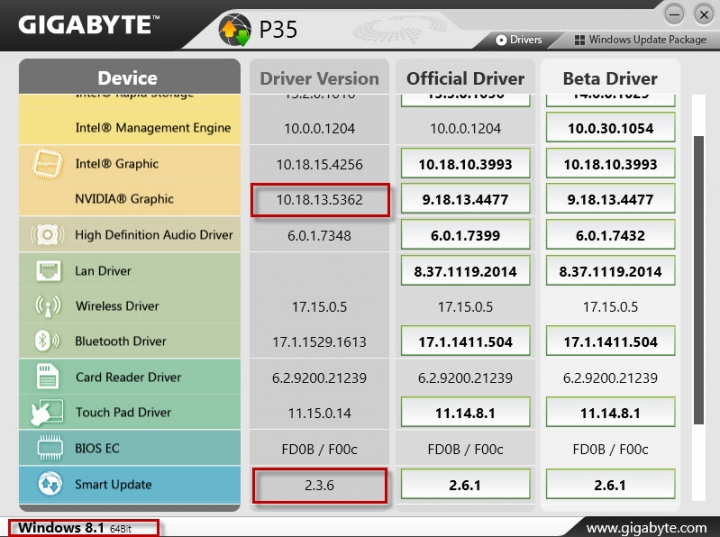
Task: Click the vertical scrollbar thumb
Action: 698,280
